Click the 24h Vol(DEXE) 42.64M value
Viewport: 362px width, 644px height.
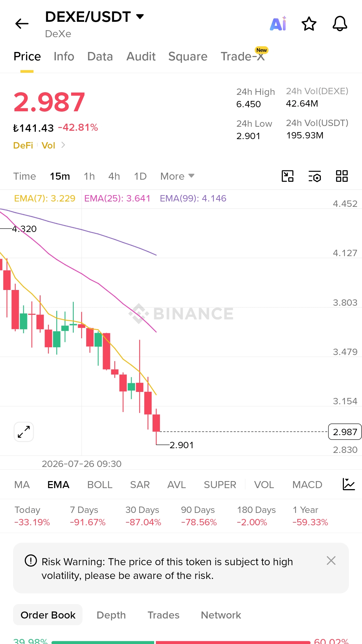point(302,104)
